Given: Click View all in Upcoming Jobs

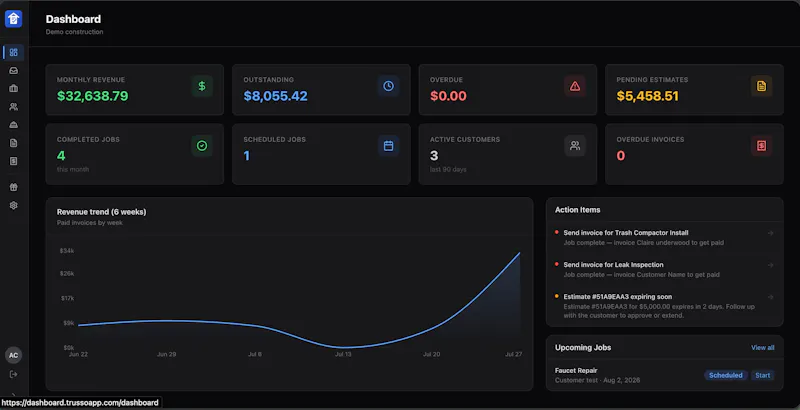Looking at the screenshot, I should tap(762, 348).
